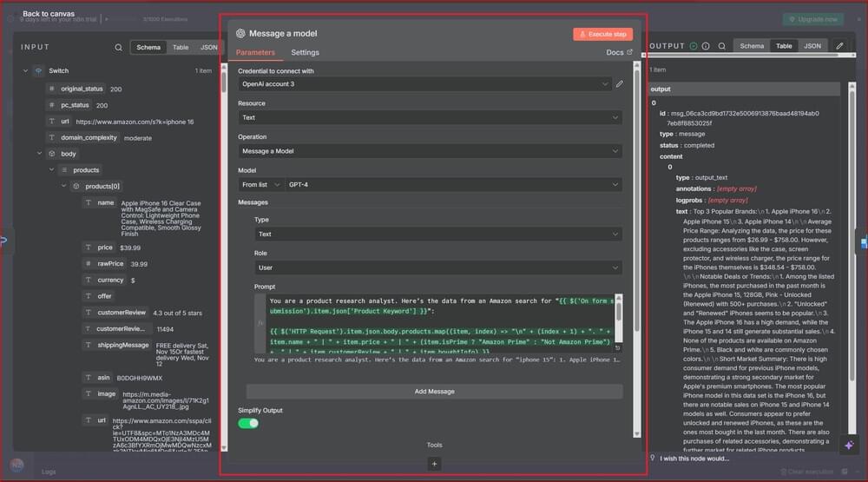Click the pencil icon beside OpenAi credential
Viewport: 868px width, 482px height.
[619, 84]
